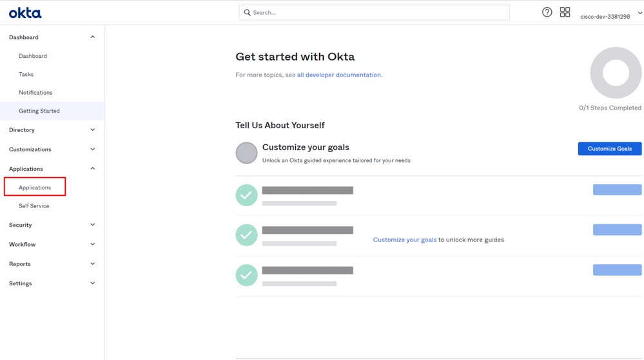Open the help question mark icon
The height and width of the screenshot is (360, 644).
coord(547,12)
